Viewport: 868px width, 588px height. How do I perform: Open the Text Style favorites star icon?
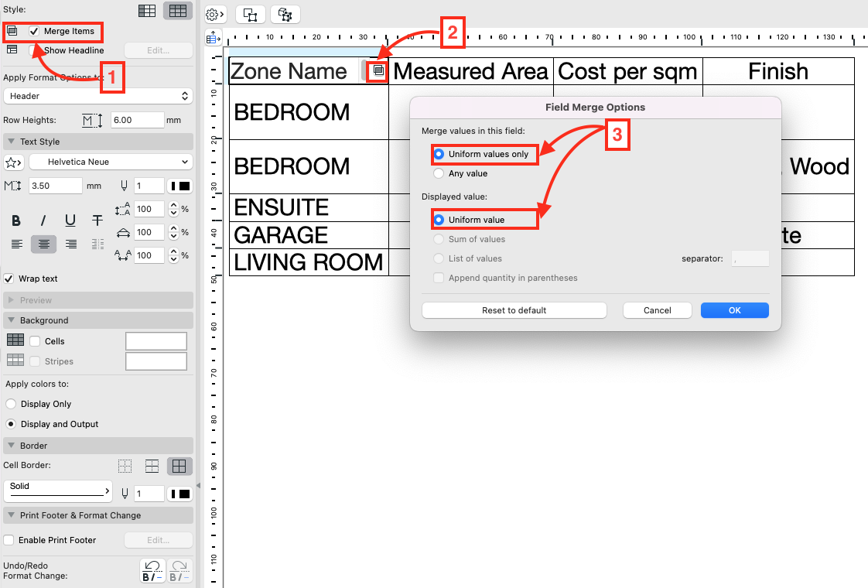(15, 162)
